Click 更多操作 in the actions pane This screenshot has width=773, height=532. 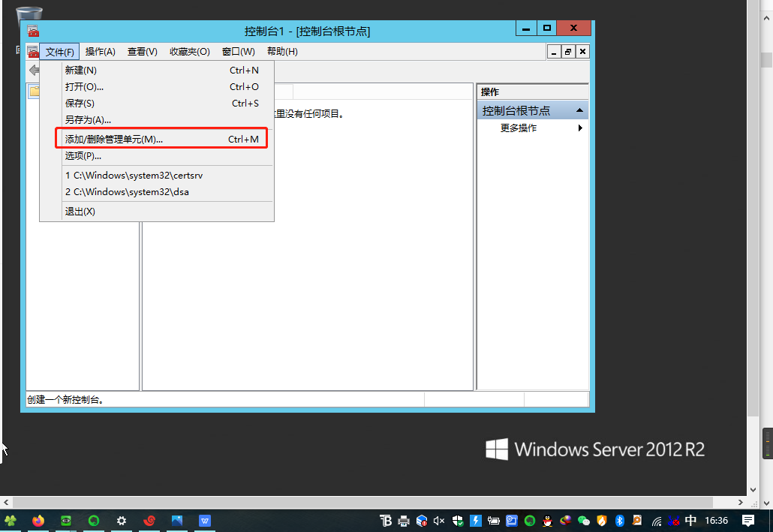[x=518, y=128]
